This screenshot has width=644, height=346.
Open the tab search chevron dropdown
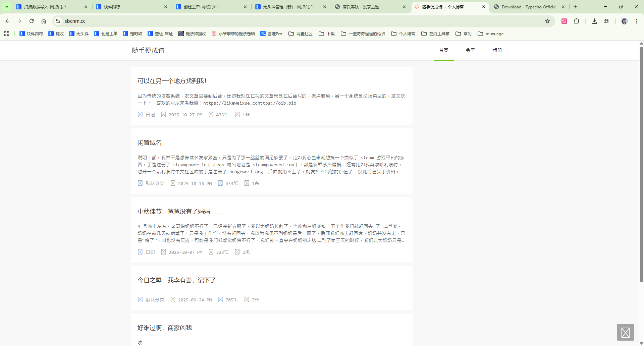[7, 7]
